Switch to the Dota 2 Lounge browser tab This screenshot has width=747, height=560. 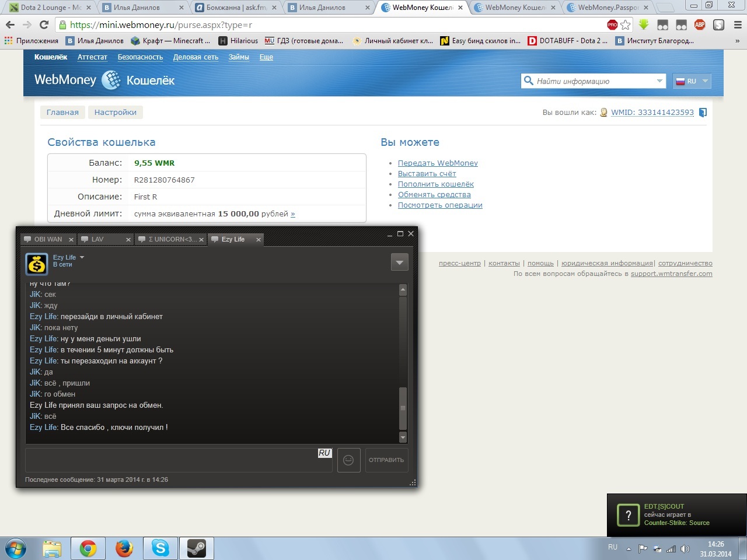(50, 8)
